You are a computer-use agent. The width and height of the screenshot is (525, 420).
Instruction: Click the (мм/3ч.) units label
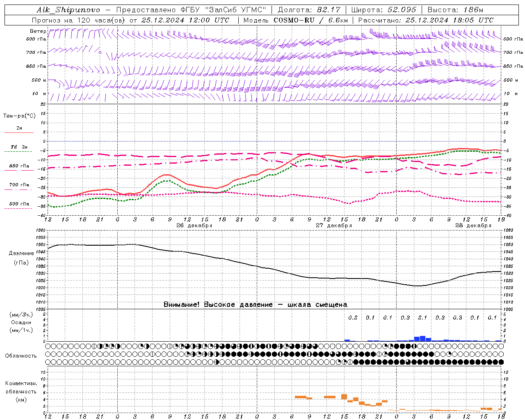pyautogui.click(x=21, y=315)
